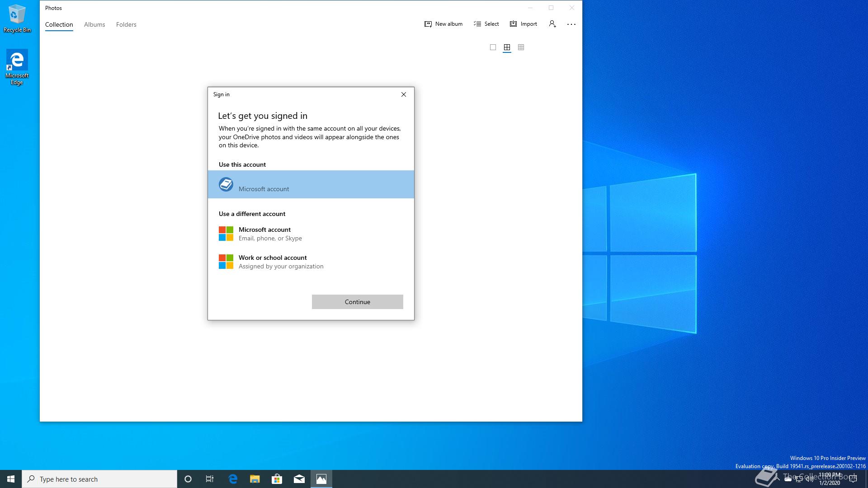Open Microsoft Store from the taskbar

click(277, 479)
